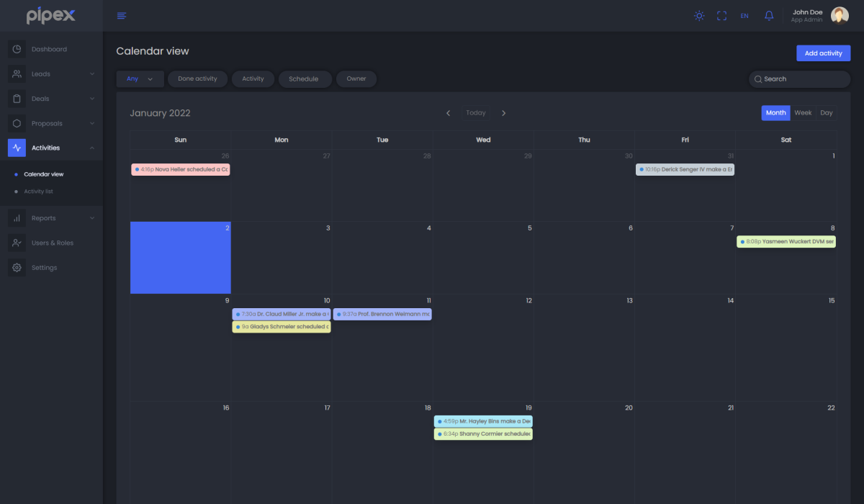
Task: Click the Settings gear icon
Action: click(17, 268)
